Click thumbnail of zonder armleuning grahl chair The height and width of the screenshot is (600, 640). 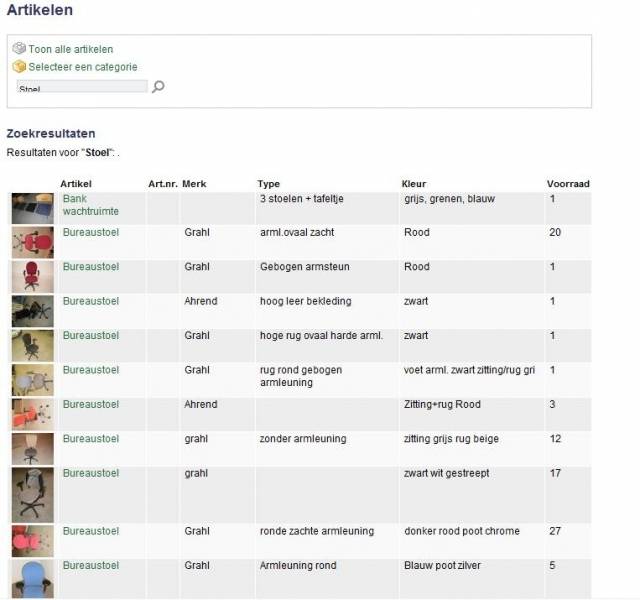[33, 449]
